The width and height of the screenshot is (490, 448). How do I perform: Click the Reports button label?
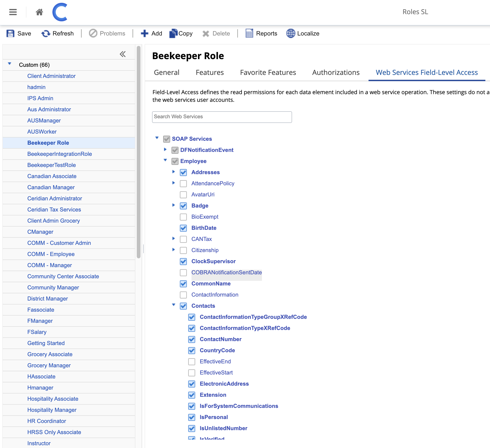(x=266, y=33)
